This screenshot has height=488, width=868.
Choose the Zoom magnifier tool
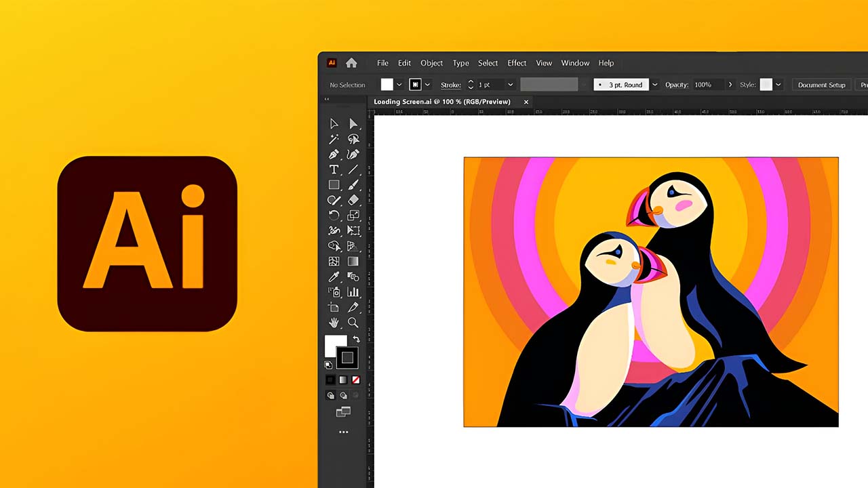point(353,323)
